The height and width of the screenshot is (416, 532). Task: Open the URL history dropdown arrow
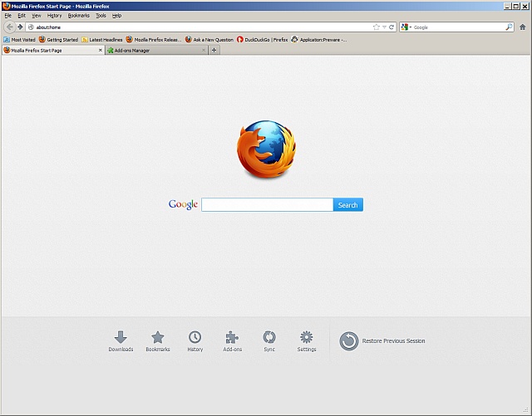click(x=384, y=27)
